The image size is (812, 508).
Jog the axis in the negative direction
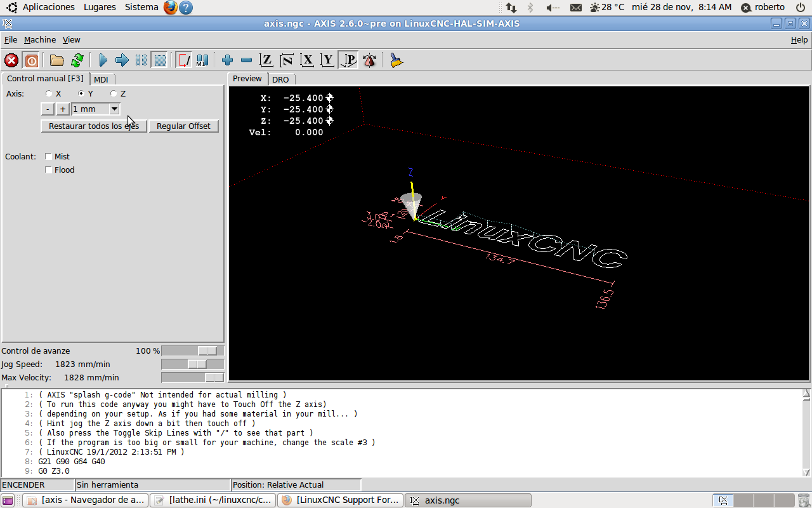tap(48, 109)
